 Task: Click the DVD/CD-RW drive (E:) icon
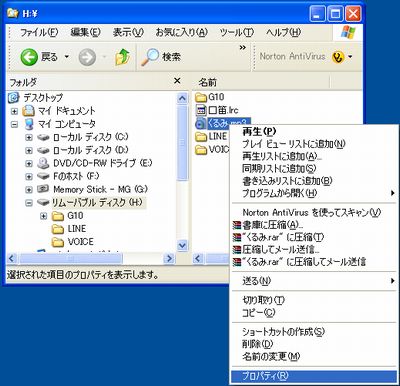tap(43, 163)
